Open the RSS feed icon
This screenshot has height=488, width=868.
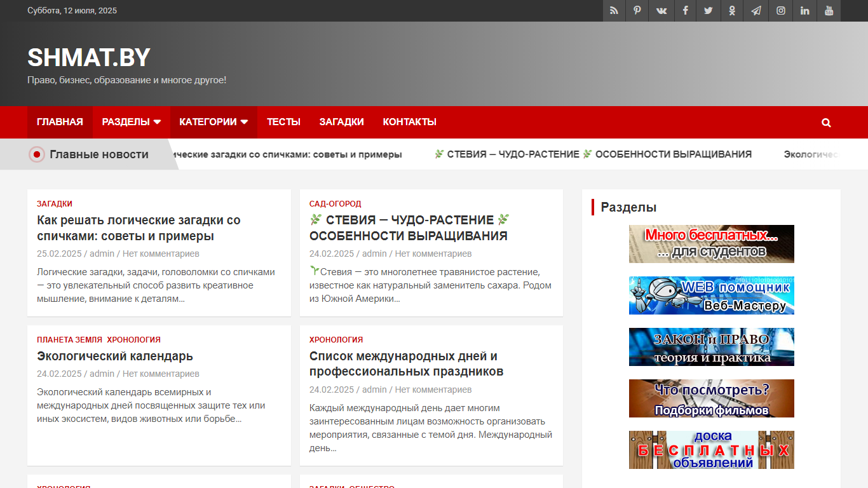click(x=614, y=11)
